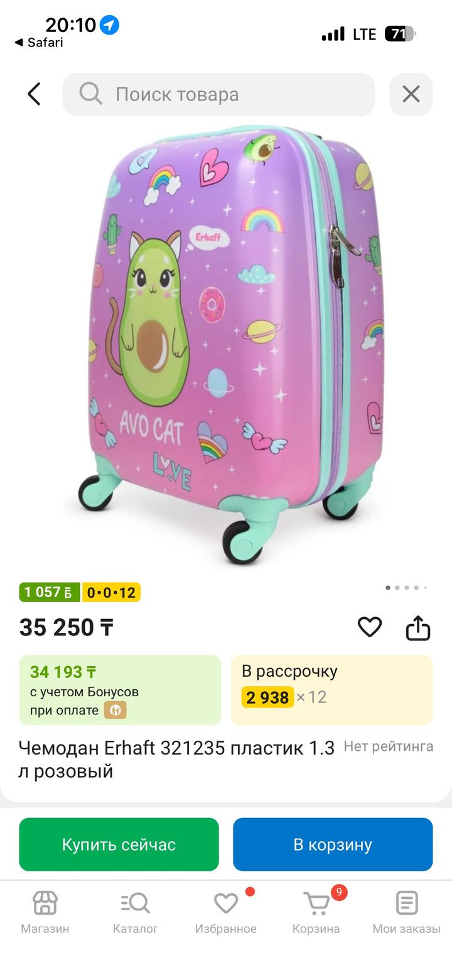The image size is (452, 980).
Task: Click the search magnifier icon
Action: tap(90, 94)
